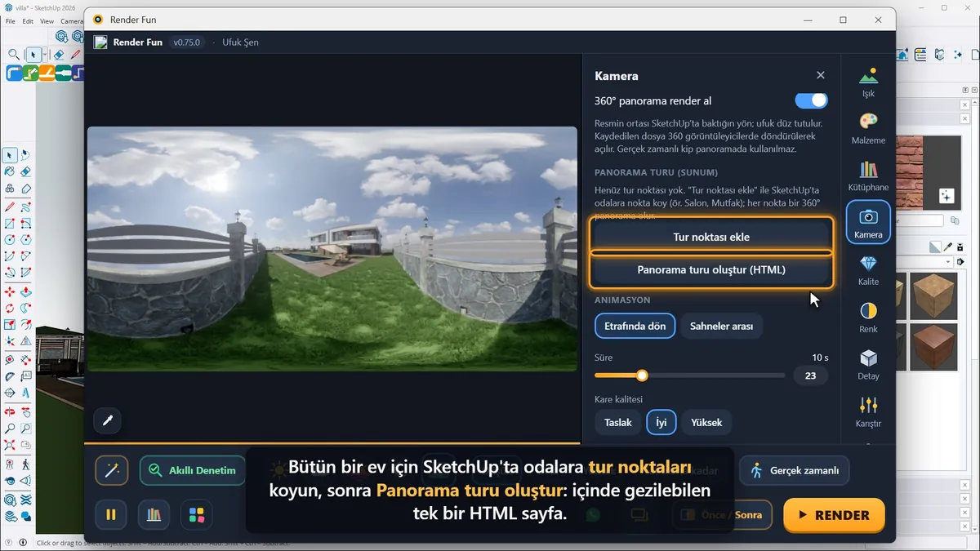
Task: Open the Malzeme materials panel
Action: (x=868, y=129)
